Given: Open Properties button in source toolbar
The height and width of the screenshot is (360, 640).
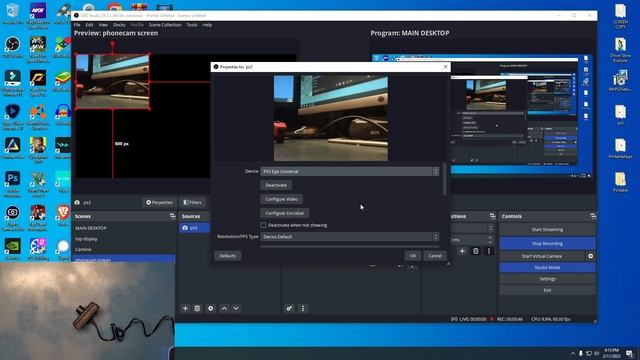Looking at the screenshot, I should coord(160,202).
